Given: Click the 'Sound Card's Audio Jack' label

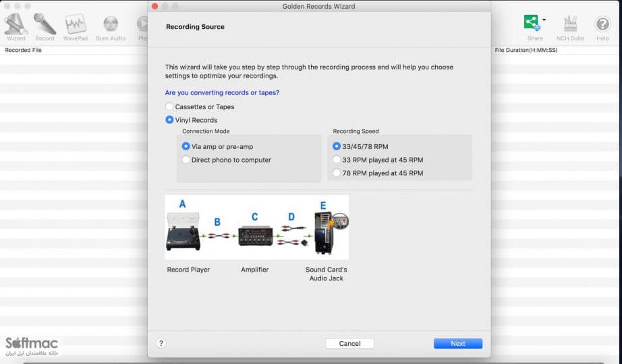Looking at the screenshot, I should point(326,274).
